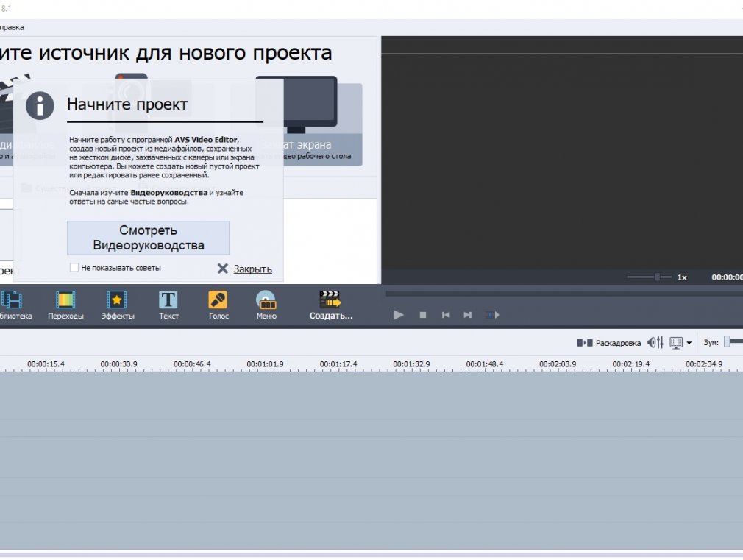The height and width of the screenshot is (560, 743).
Task: Click the 00:00:15.4 ruler mark
Action: click(46, 364)
